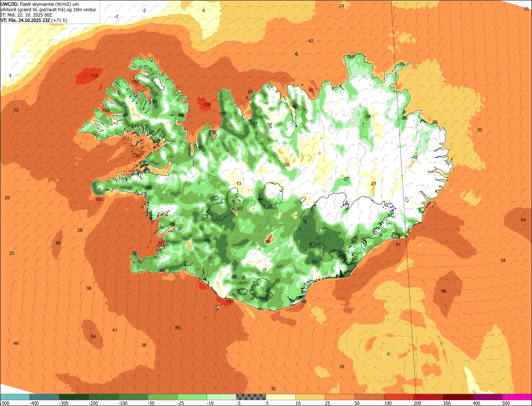This screenshot has width=532, height=406.
Task: Click the '42' value north of Iceland
Action: 311,41
